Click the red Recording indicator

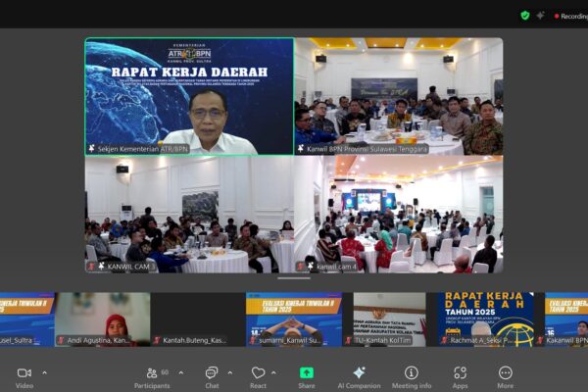(571, 16)
